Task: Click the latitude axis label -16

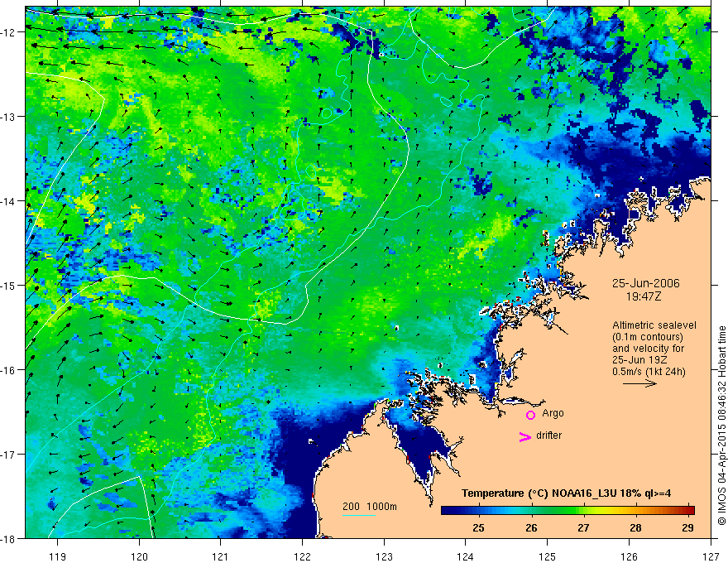Action: (8, 370)
